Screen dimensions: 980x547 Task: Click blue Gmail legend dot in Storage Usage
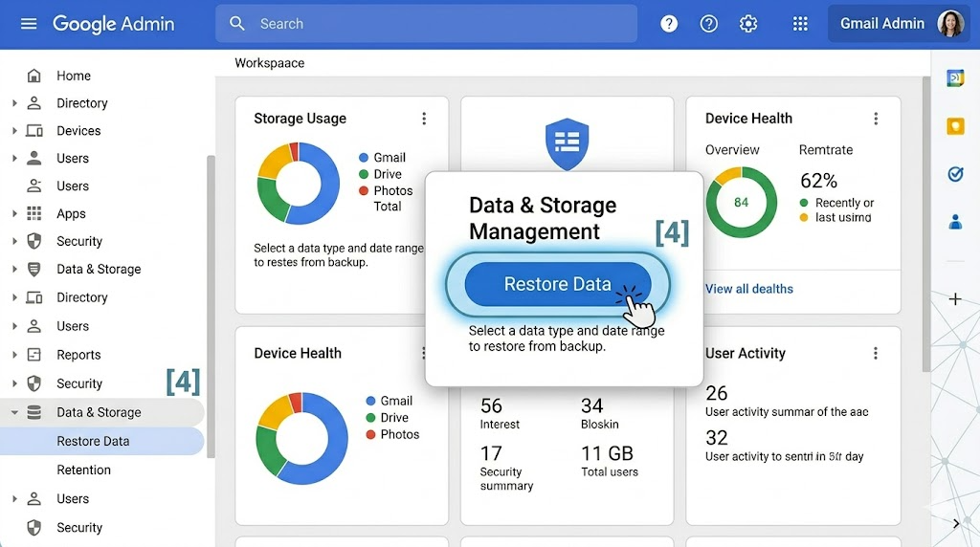(x=363, y=158)
